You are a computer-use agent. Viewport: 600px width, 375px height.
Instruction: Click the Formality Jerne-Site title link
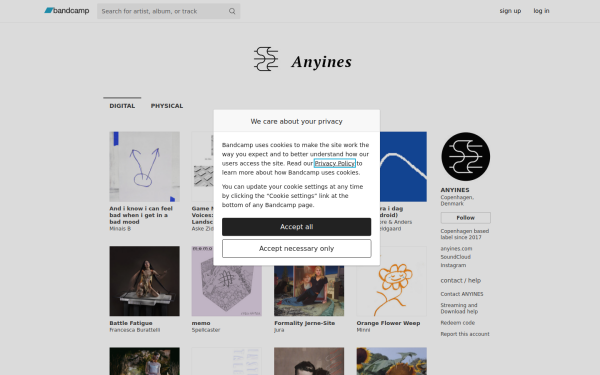(305, 323)
